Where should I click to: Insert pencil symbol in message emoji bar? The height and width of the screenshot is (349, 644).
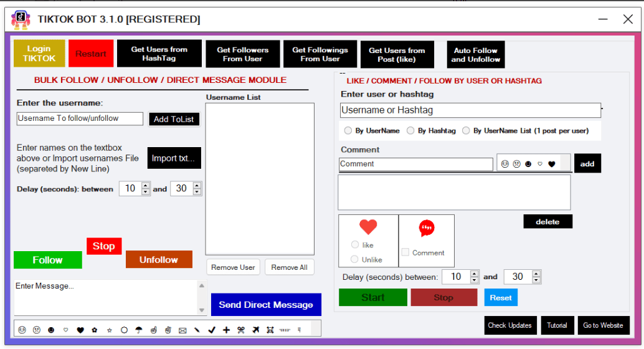(x=197, y=330)
